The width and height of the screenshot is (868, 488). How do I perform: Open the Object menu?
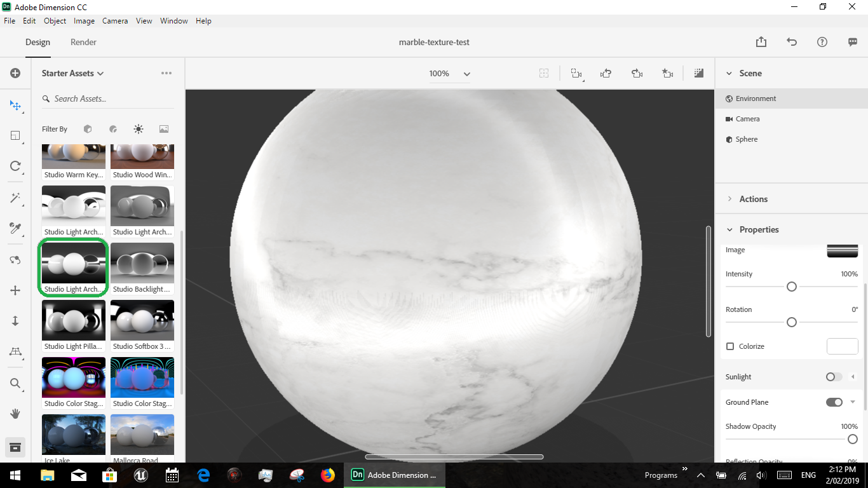click(x=55, y=21)
